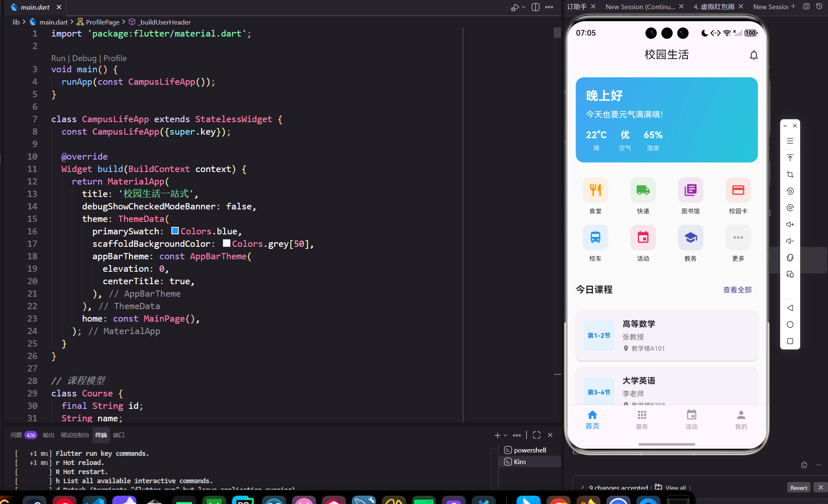Click split editor icon in editor toolbar
828x504 pixels.
click(x=536, y=7)
